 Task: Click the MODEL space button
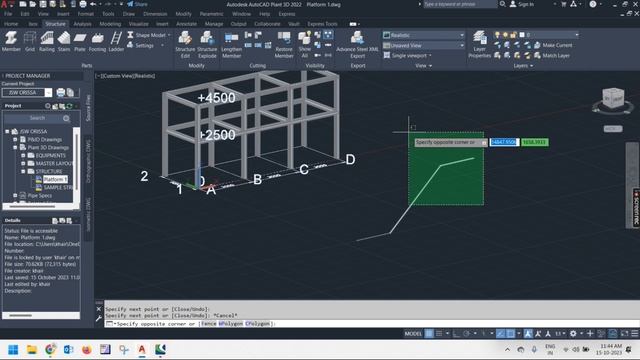click(x=413, y=334)
